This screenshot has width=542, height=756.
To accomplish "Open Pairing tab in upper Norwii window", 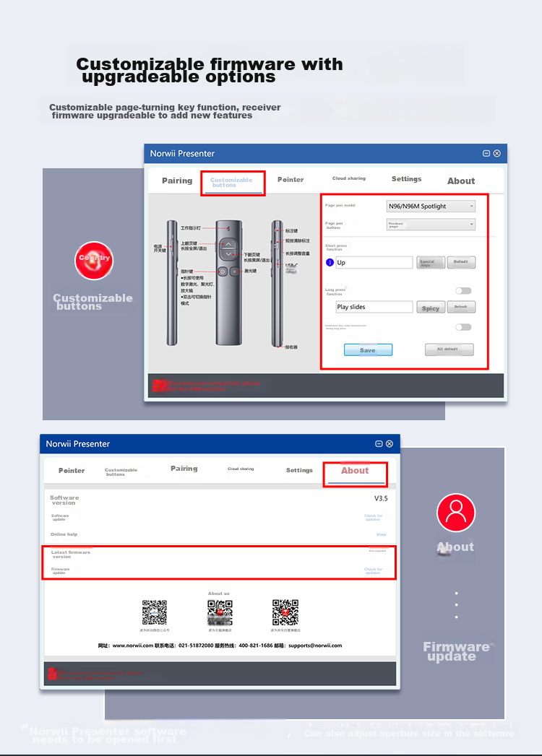I will point(177,181).
